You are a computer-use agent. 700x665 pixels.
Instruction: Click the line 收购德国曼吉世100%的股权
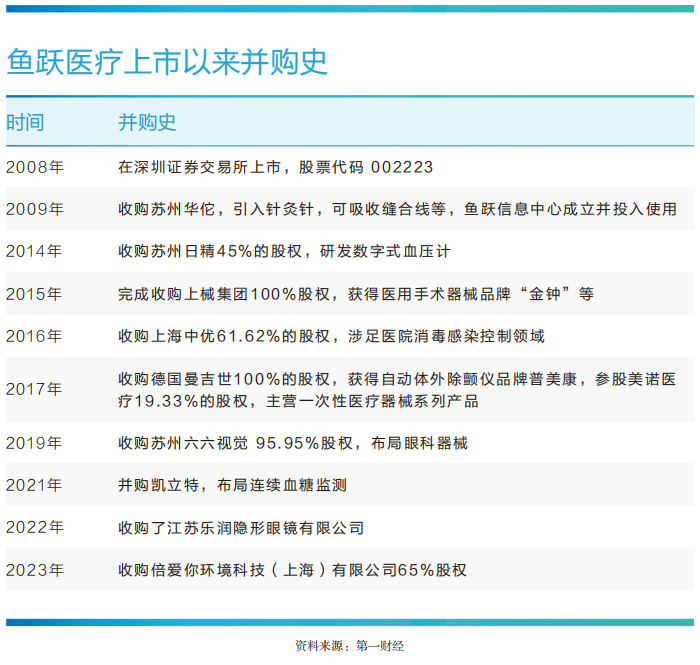pos(224,379)
